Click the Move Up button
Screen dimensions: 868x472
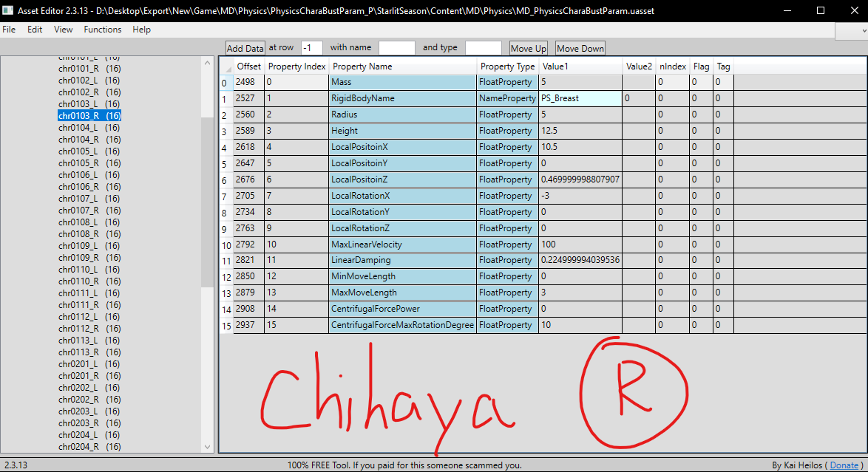click(528, 48)
